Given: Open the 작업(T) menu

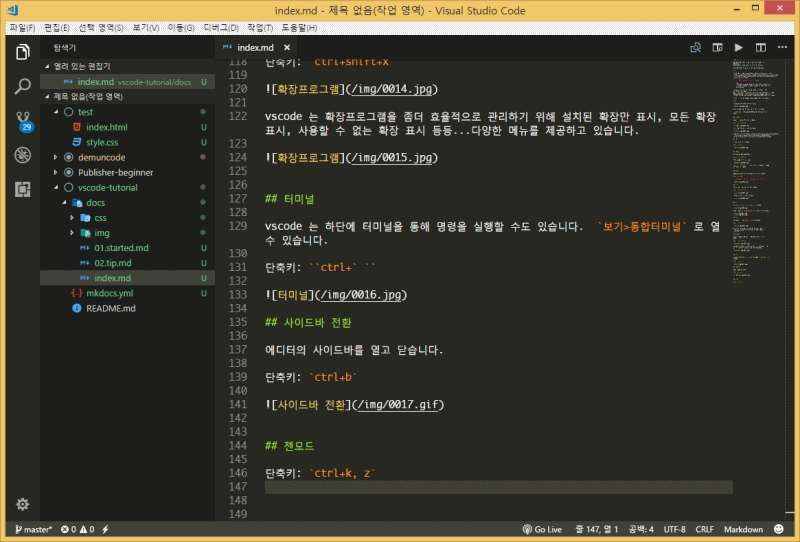Looking at the screenshot, I should [260, 28].
